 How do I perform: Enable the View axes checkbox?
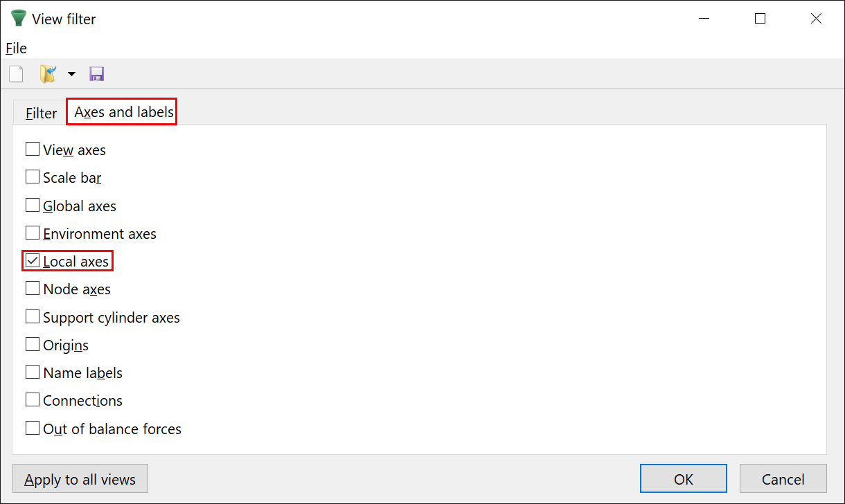[x=33, y=150]
